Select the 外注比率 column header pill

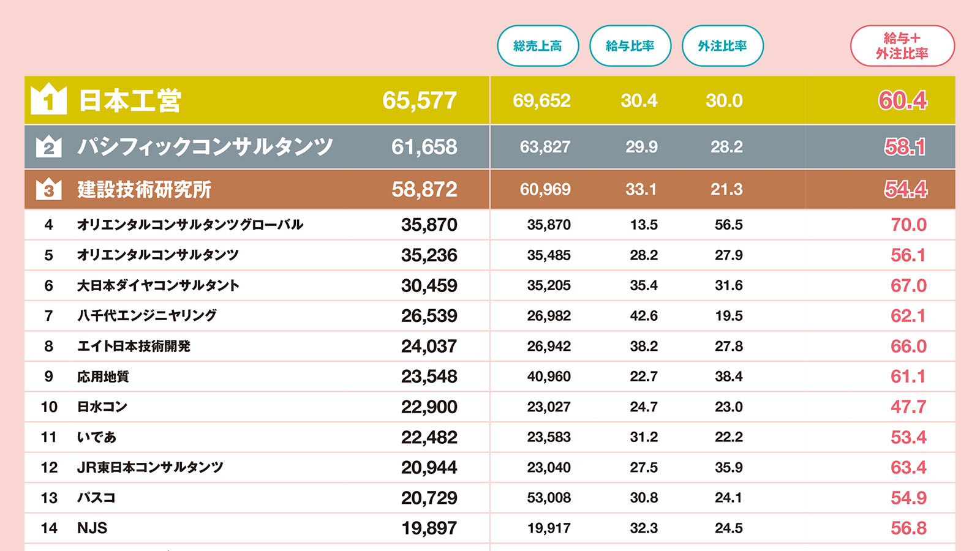(x=723, y=46)
